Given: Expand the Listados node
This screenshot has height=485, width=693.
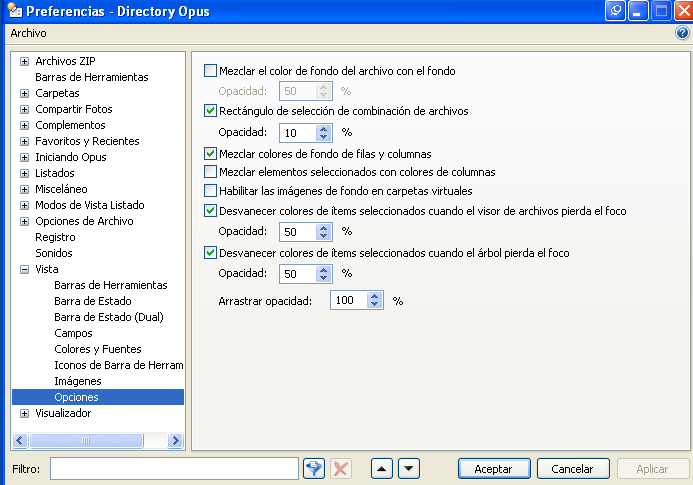Looking at the screenshot, I should [x=25, y=173].
